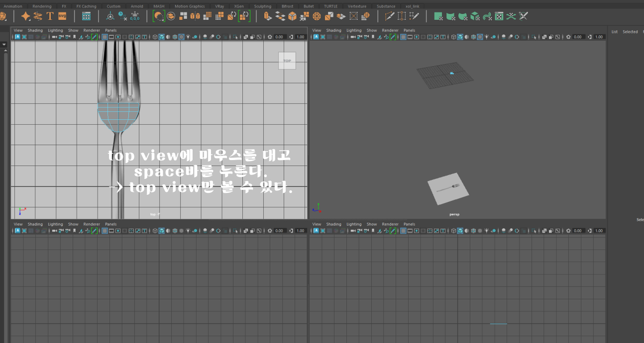Toggle X-Ray icon in top view panel
The height and width of the screenshot is (343, 644).
tap(245, 37)
